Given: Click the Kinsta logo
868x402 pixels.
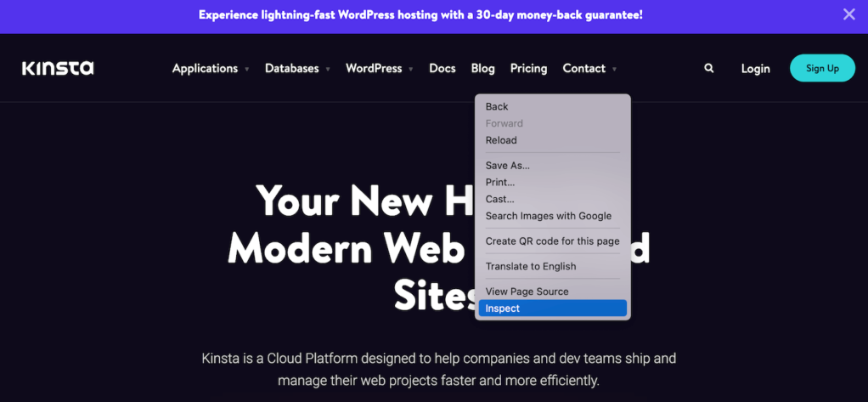Looking at the screenshot, I should [58, 69].
